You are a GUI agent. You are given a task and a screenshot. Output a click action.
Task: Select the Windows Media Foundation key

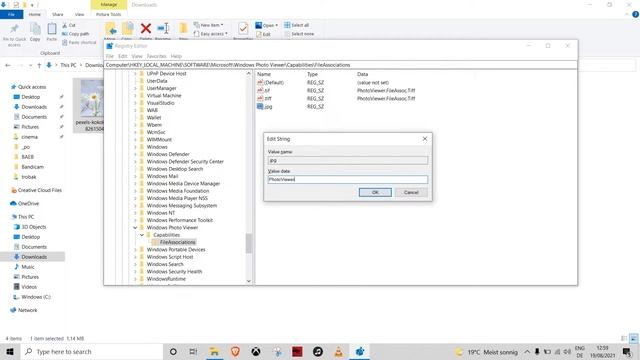pyautogui.click(x=178, y=191)
